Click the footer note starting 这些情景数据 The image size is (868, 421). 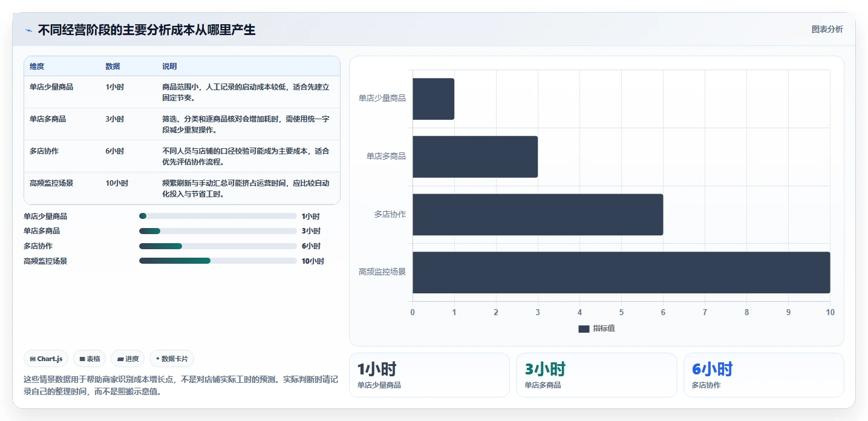tap(181, 385)
